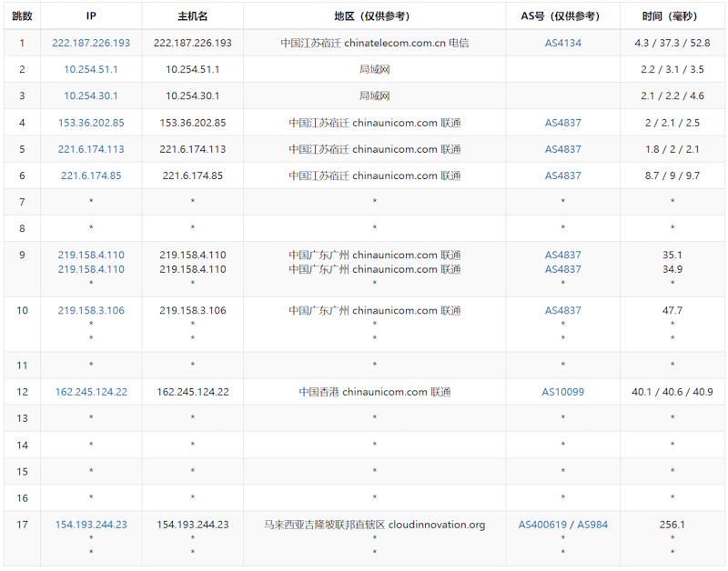This screenshot has height=571, width=728.
Task: Open hop 5 IP link 221.6.174.113
Action: [91, 149]
